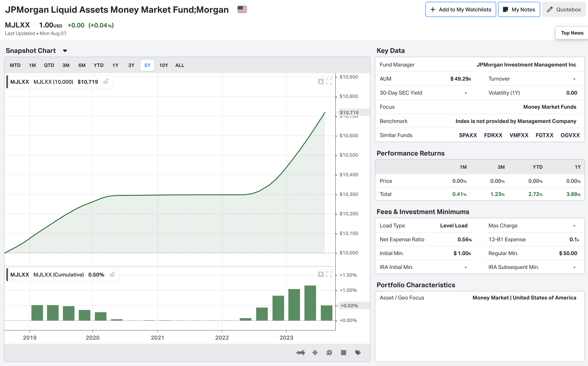The width and height of the screenshot is (588, 366).
Task: Click the Total YTD return 2.72%
Action: click(x=535, y=194)
